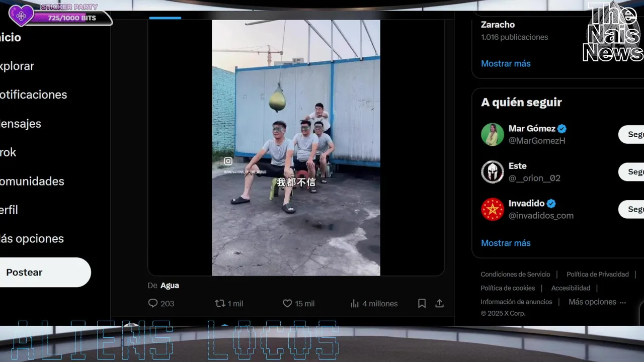Open Mensajes in the sidebar

[21, 123]
